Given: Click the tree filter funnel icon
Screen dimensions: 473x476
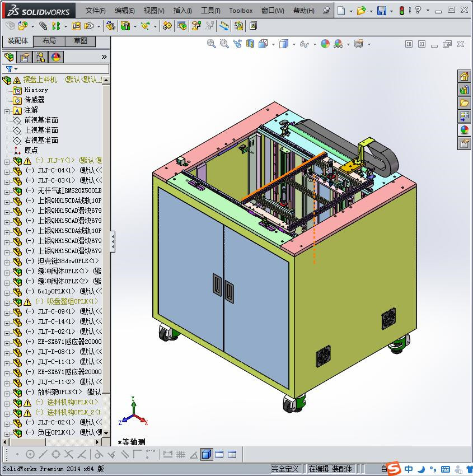Looking at the screenshot, I should [10, 69].
